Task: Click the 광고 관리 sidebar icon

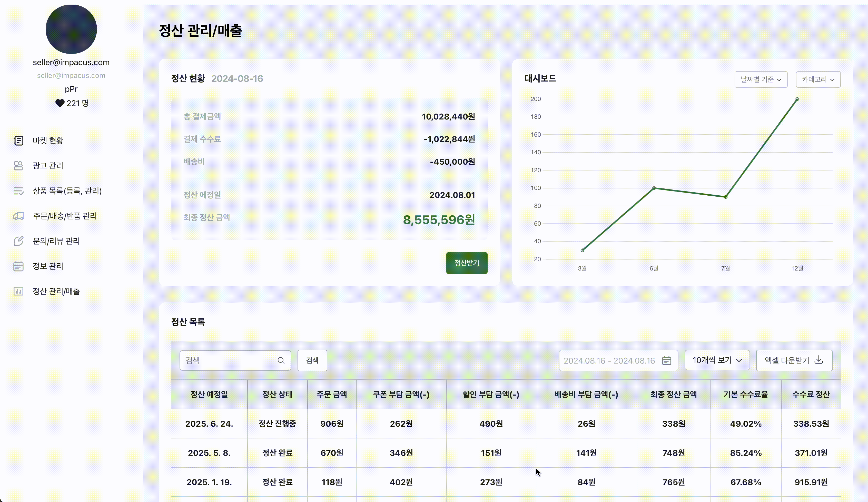Action: click(x=18, y=166)
